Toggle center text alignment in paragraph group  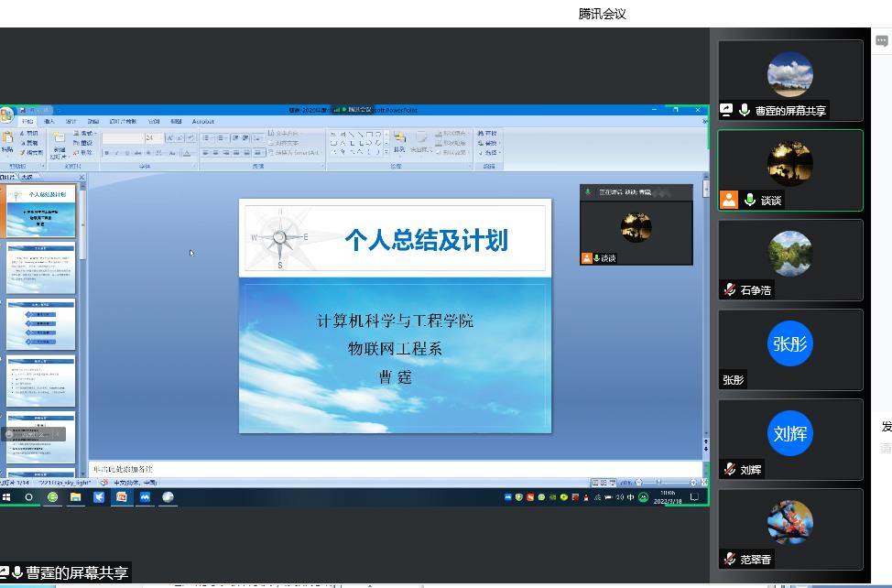[216, 153]
